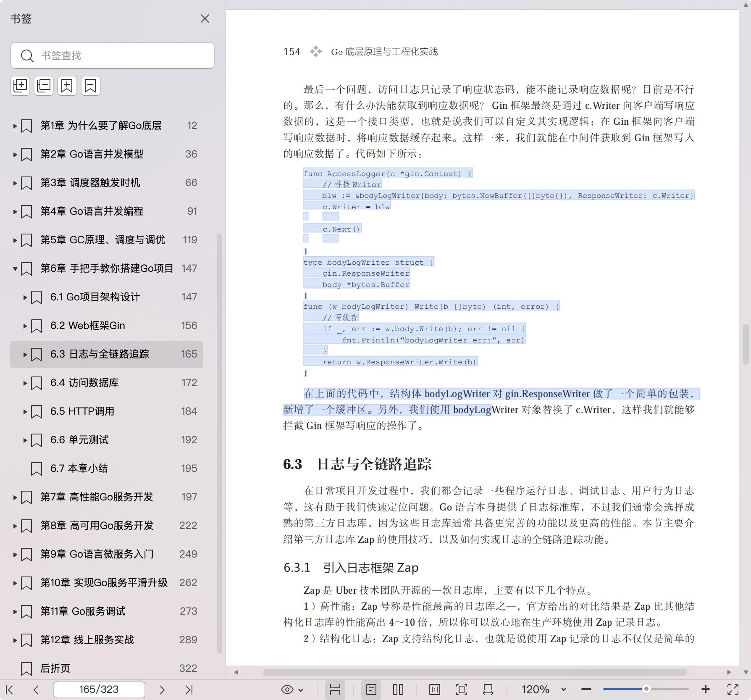Expand chapter 3 调度器触发时机
This screenshot has width=751, height=700.
(x=15, y=183)
